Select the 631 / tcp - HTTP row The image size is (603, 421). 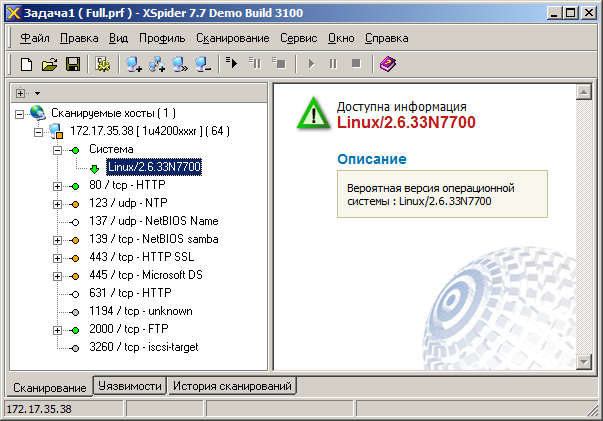[130, 293]
